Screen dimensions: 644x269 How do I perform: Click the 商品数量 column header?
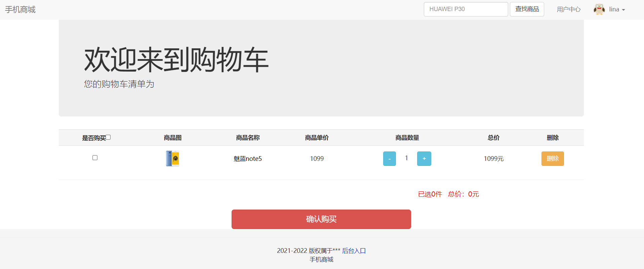click(407, 138)
